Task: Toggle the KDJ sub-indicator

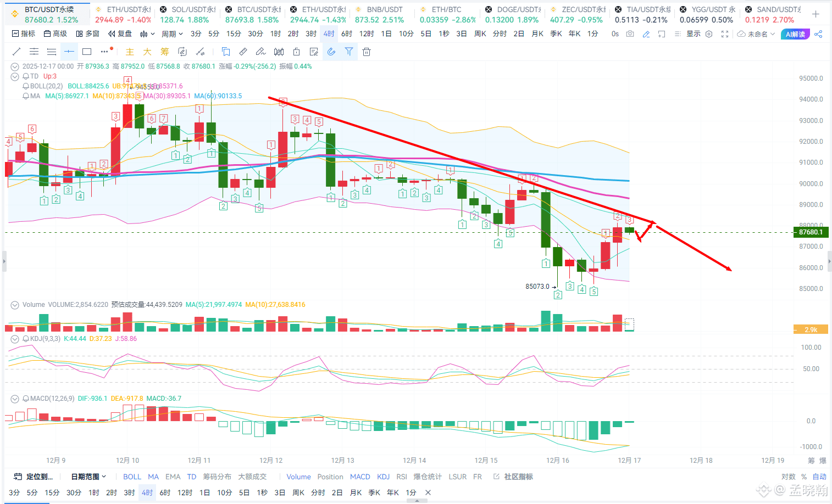Action: (x=384, y=477)
